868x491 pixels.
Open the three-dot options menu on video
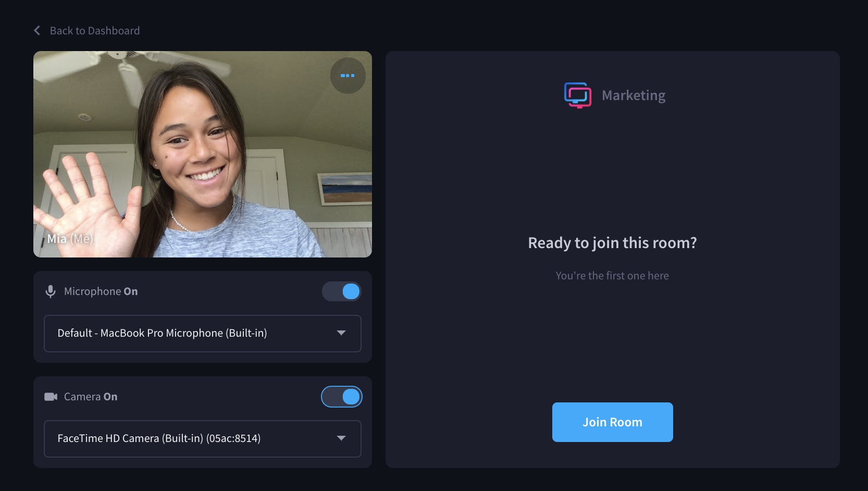tap(348, 76)
